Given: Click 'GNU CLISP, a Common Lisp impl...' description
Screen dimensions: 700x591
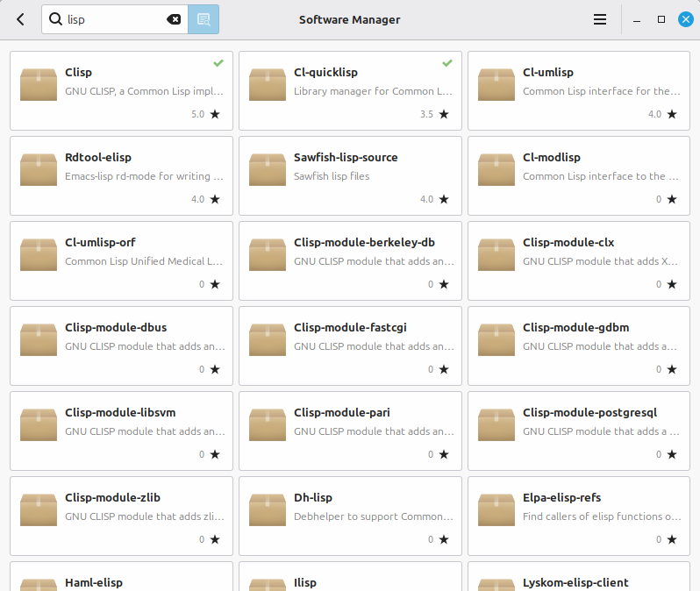Looking at the screenshot, I should tap(144, 91).
